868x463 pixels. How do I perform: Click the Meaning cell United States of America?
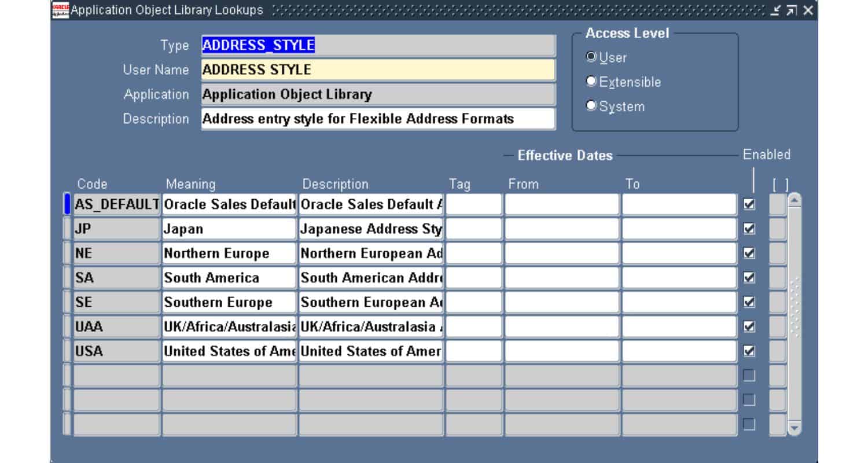tap(229, 351)
